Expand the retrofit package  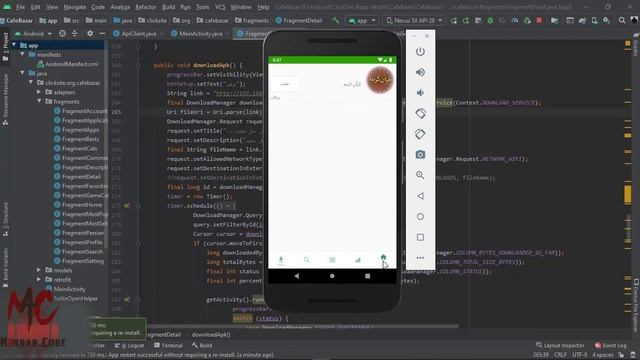coord(39,280)
